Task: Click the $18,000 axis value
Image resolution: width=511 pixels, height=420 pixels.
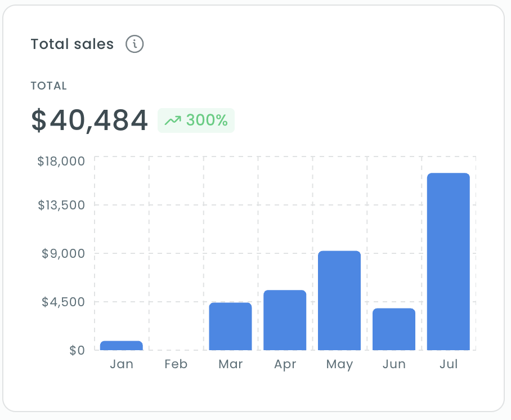Action: coord(61,161)
